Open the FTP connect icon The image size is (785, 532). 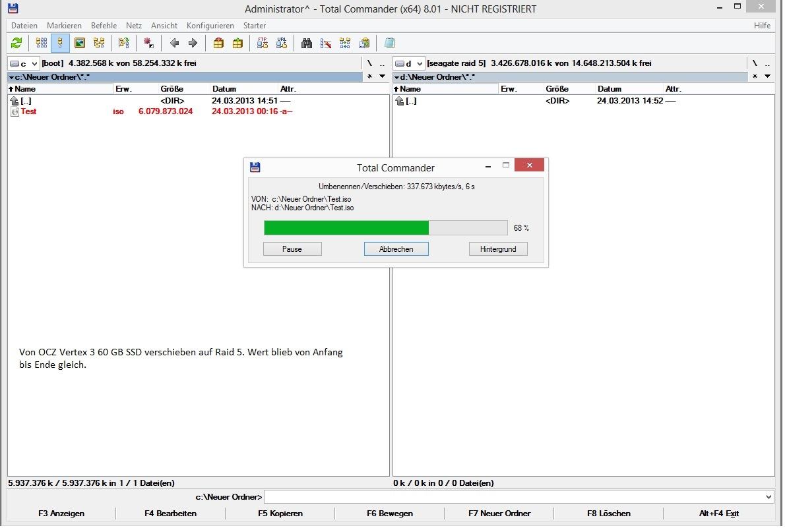click(263, 44)
